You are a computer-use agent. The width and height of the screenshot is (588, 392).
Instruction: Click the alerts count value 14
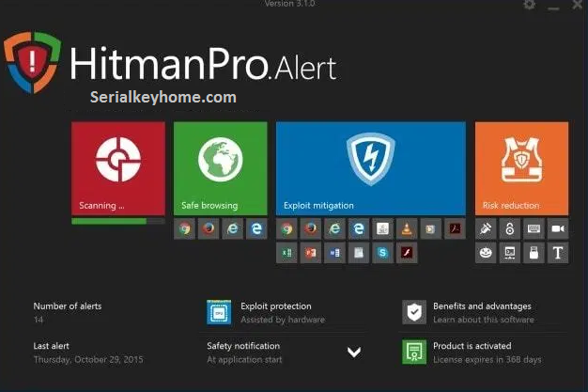pyautogui.click(x=39, y=320)
